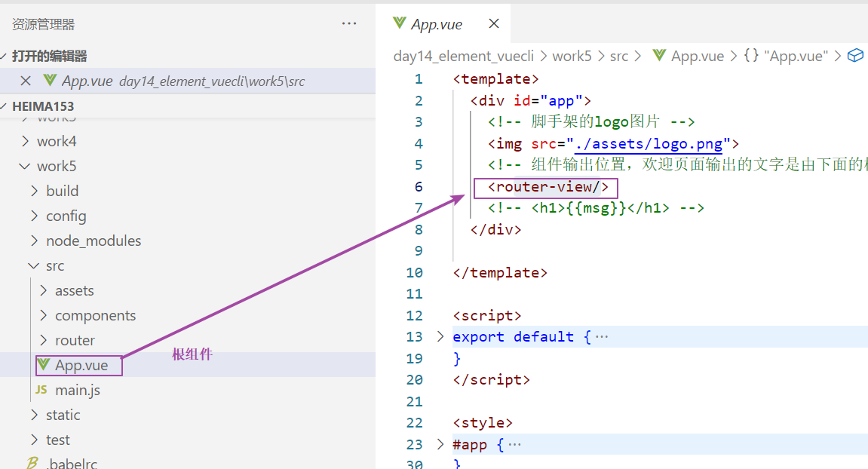Expand the folded export default block

click(x=440, y=336)
